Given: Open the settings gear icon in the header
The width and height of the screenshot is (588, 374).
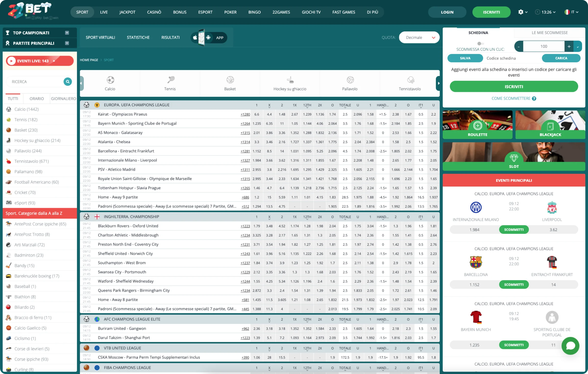Looking at the screenshot, I should (521, 12).
